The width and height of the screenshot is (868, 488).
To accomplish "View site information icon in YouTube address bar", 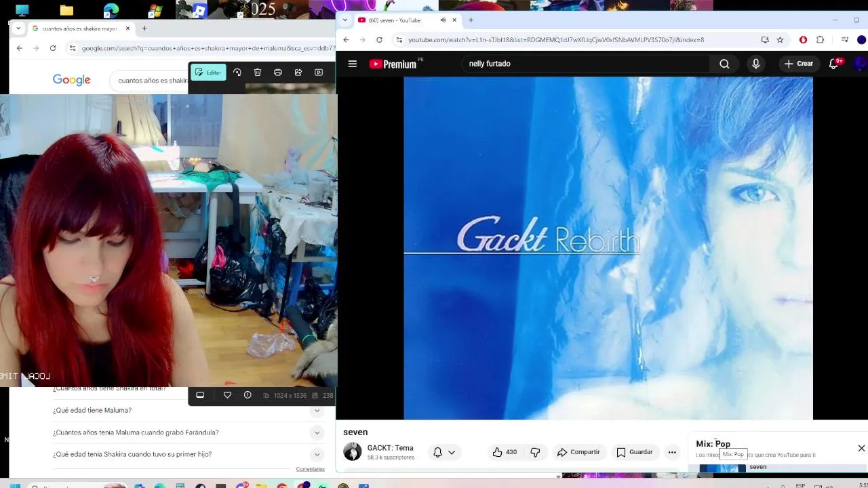I will (x=399, y=40).
